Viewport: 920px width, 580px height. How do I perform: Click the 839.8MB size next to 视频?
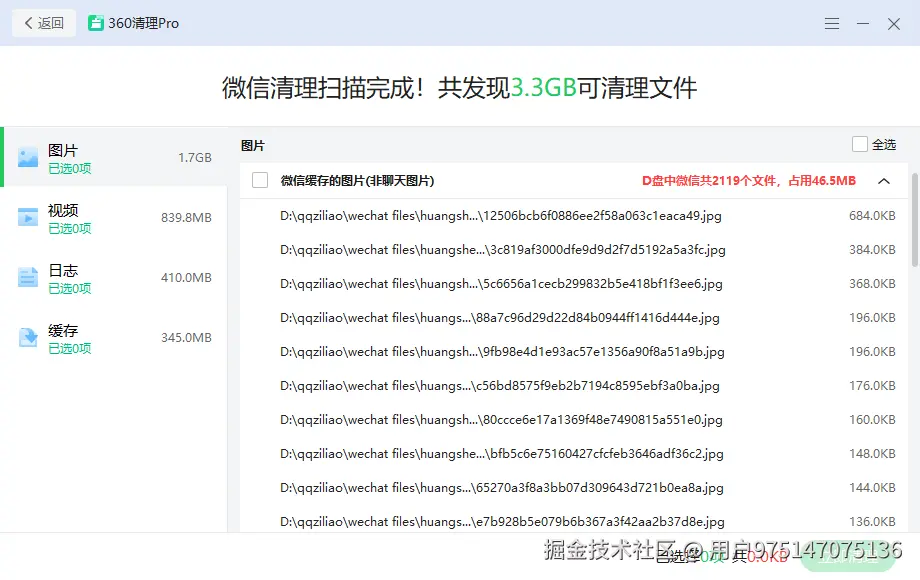point(186,218)
